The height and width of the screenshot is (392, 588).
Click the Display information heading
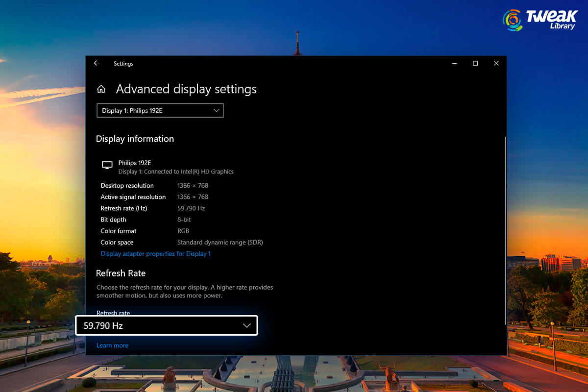point(135,139)
